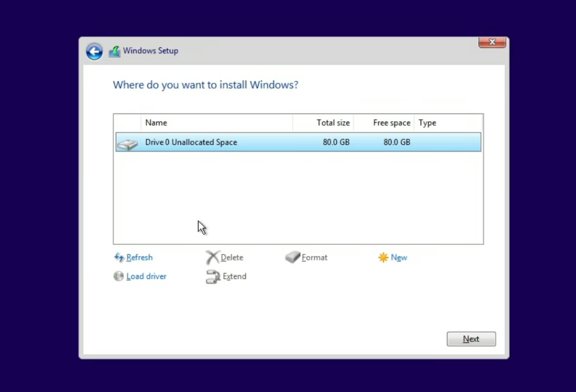Click the Free space column header
576x392 pixels.
point(391,123)
